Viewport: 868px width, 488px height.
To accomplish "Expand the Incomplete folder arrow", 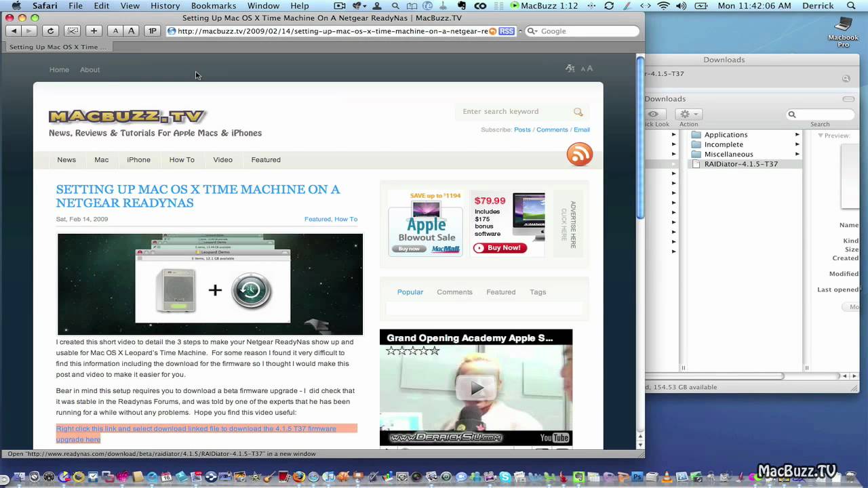I will click(x=797, y=144).
